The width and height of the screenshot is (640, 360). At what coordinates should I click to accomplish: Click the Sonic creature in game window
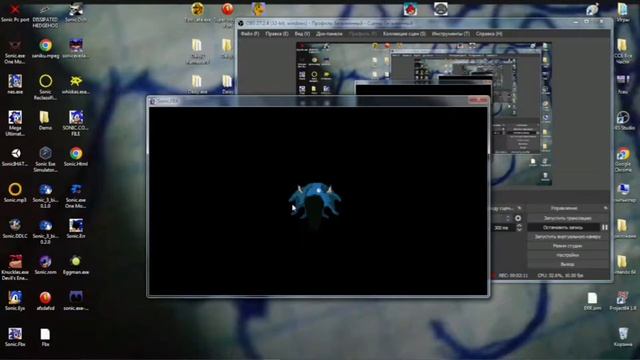click(315, 204)
